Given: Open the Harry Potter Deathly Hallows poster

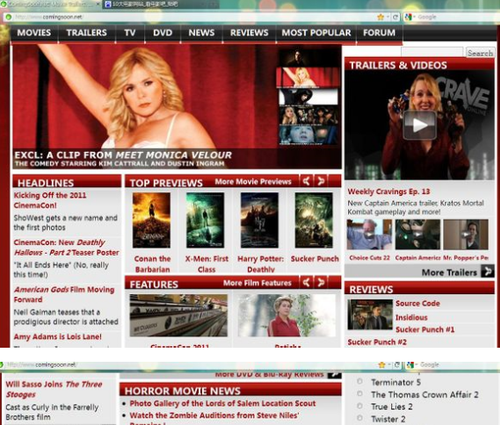Looking at the screenshot, I should click(x=260, y=220).
